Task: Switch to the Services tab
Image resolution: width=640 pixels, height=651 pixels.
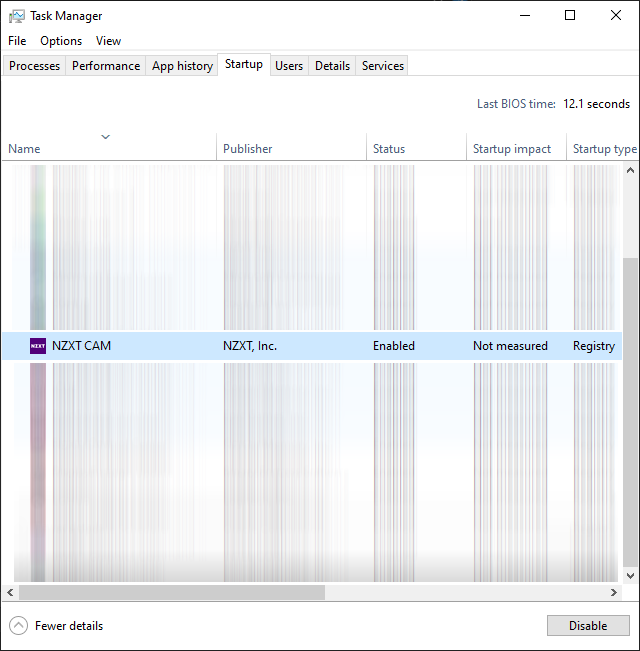Action: point(383,66)
